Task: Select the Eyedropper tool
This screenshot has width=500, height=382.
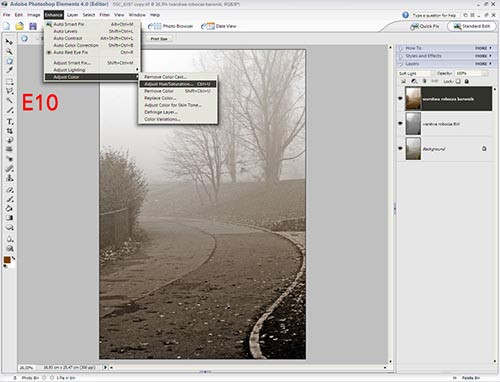Action: point(9,70)
